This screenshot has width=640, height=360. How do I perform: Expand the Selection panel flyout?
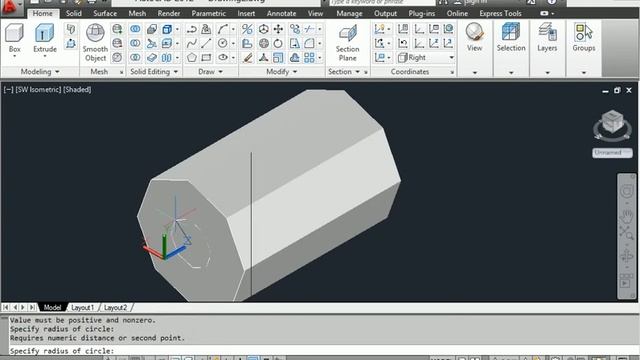(x=511, y=73)
